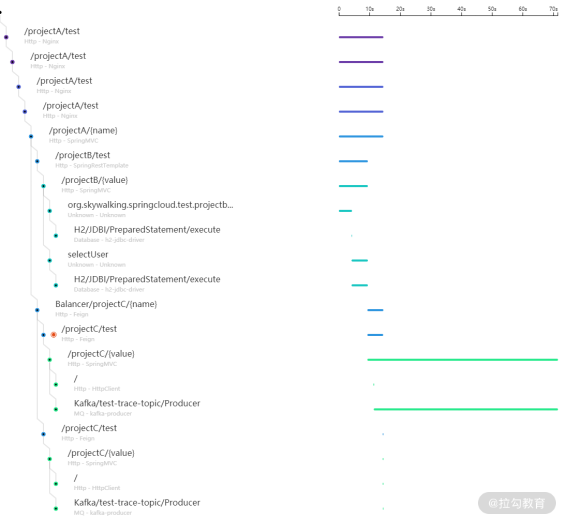Screen dimensions: 564x521
Task: Select the node dot beside selectUser span
Action: pyautogui.click(x=50, y=260)
